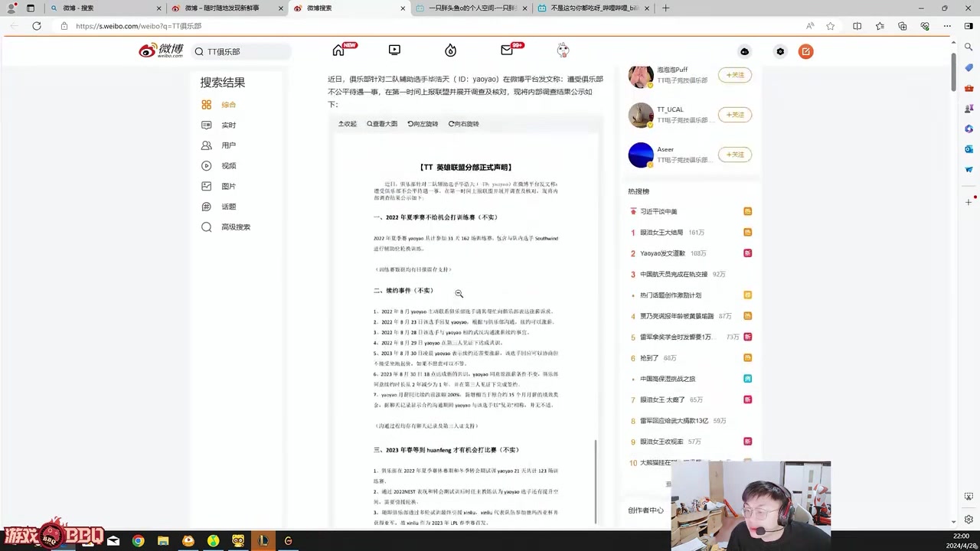The height and width of the screenshot is (551, 980).
Task: Open hot search '眼泪女王大结局'
Action: click(661, 232)
